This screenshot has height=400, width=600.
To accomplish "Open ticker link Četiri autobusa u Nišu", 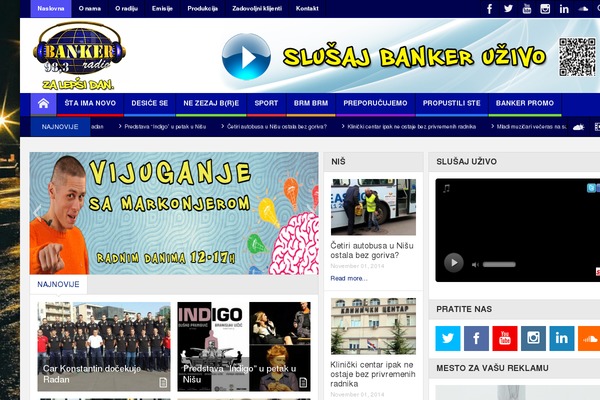I will coord(277,127).
